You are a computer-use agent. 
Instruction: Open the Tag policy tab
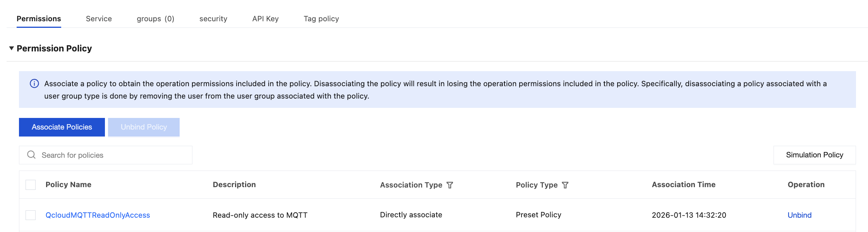pyautogui.click(x=321, y=19)
